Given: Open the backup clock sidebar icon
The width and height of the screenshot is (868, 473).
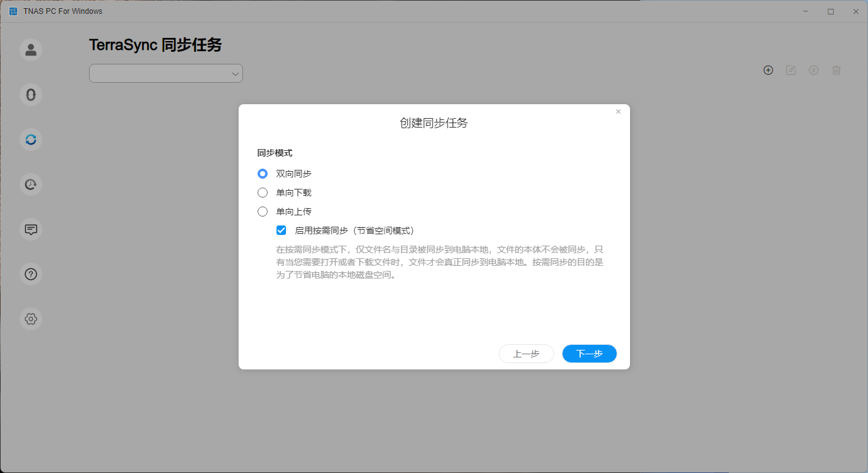Looking at the screenshot, I should tap(31, 184).
